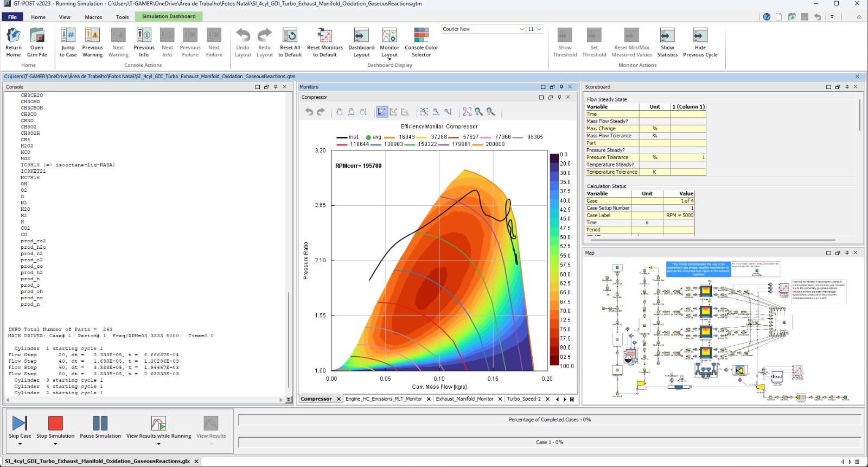Viewport: 868px width, 467px height.
Task: Switch to the Exhaust_Manifold_Monitor tab
Action: pos(464,399)
